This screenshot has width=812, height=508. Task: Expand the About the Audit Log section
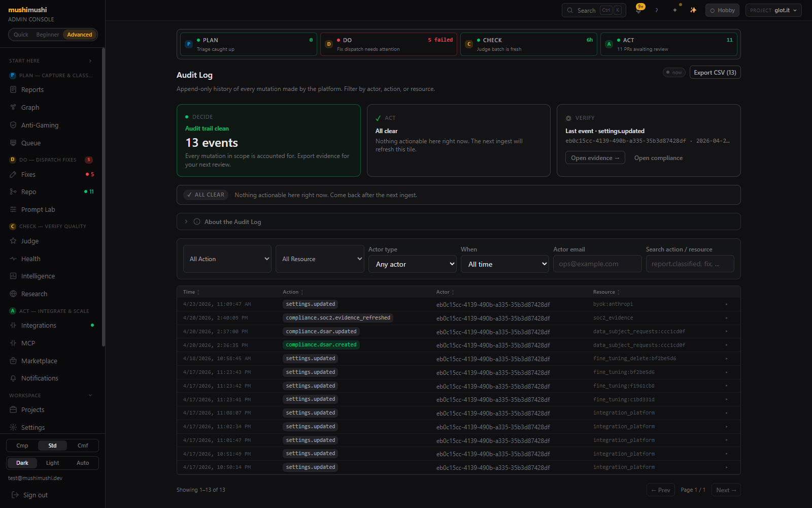point(459,221)
